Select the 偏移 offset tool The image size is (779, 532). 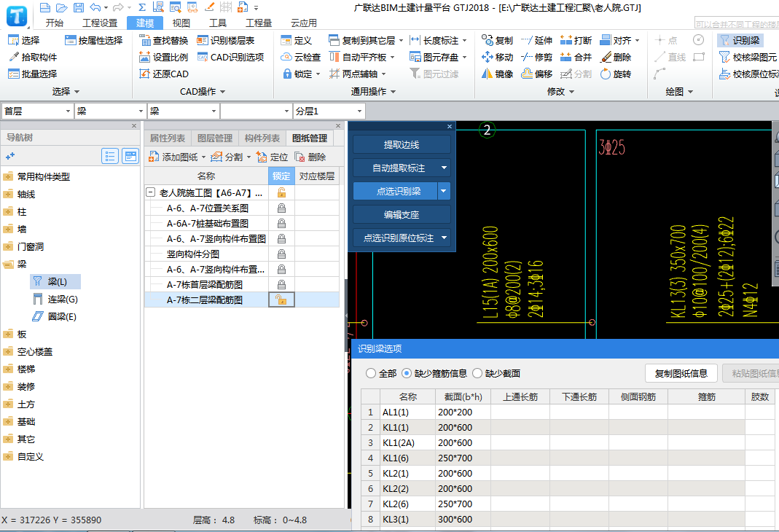[536, 74]
